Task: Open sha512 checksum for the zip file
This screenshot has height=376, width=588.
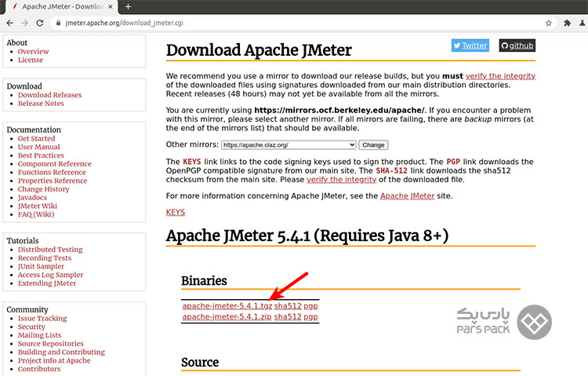Action: pyautogui.click(x=288, y=316)
